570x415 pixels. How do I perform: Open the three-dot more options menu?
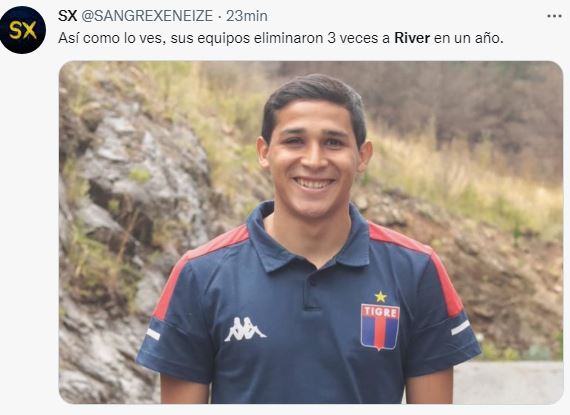tap(554, 16)
